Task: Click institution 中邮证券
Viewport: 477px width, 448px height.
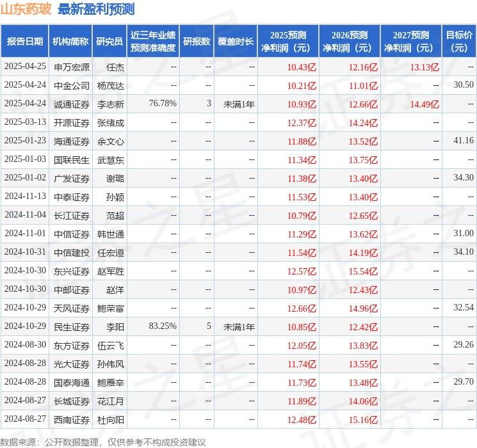Action: 72,289
